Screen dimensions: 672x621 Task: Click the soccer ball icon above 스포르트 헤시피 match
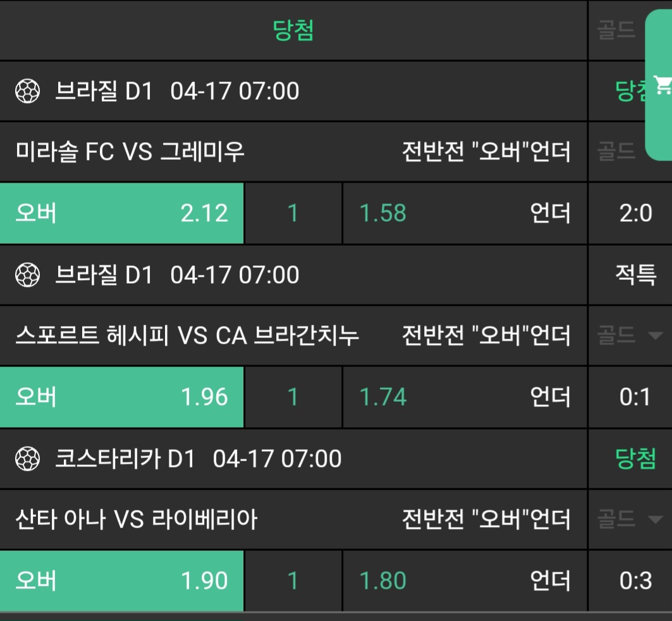click(x=27, y=275)
